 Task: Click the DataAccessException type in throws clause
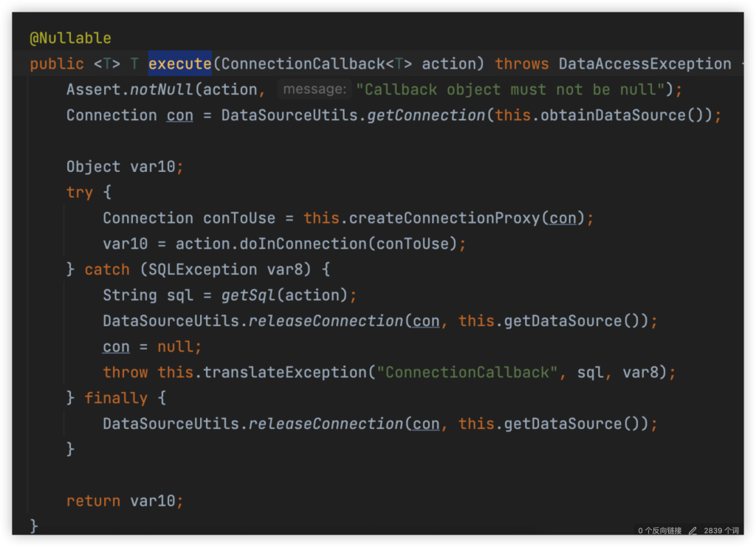coord(645,64)
